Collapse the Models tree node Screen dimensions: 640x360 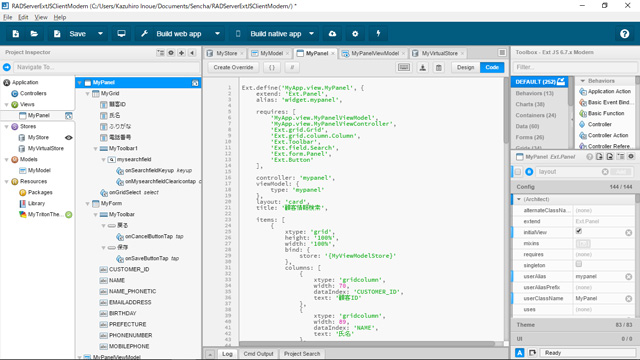point(6,160)
